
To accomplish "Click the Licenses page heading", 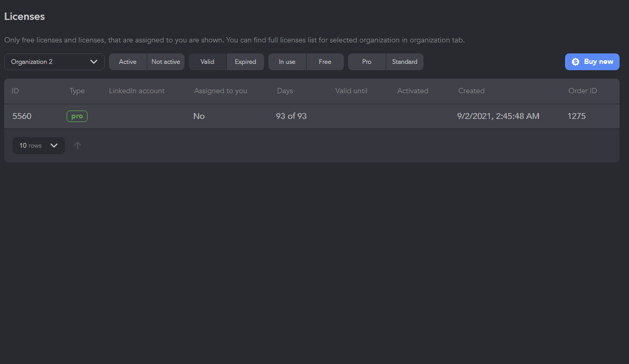I will pos(25,16).
